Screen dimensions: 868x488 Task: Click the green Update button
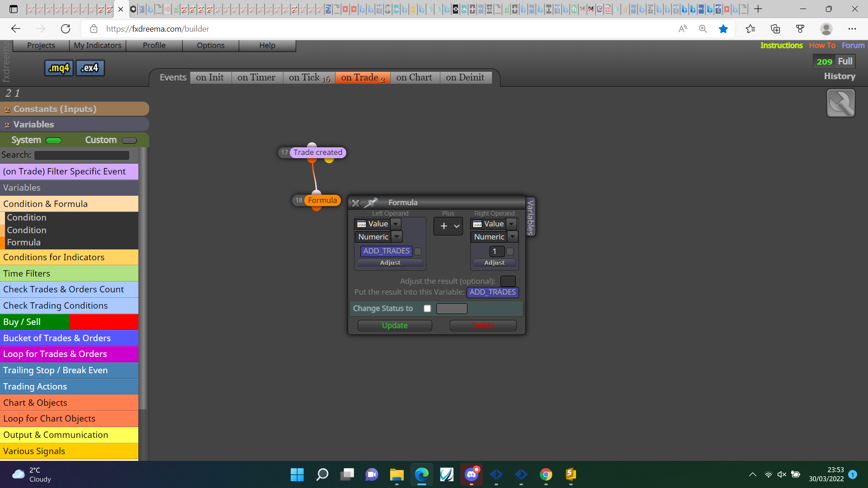tap(395, 325)
